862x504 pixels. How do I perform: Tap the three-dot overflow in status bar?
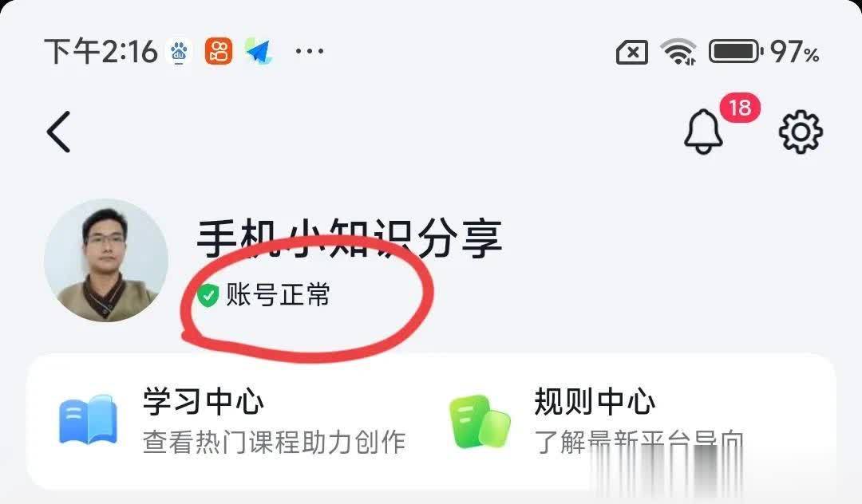[310, 52]
